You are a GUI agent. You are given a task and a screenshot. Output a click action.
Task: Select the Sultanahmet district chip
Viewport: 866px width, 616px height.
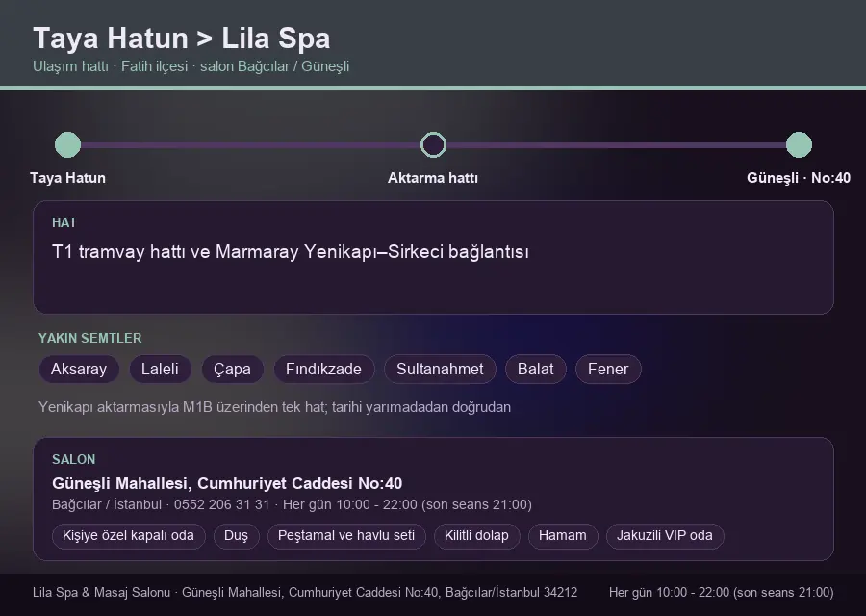(x=440, y=369)
